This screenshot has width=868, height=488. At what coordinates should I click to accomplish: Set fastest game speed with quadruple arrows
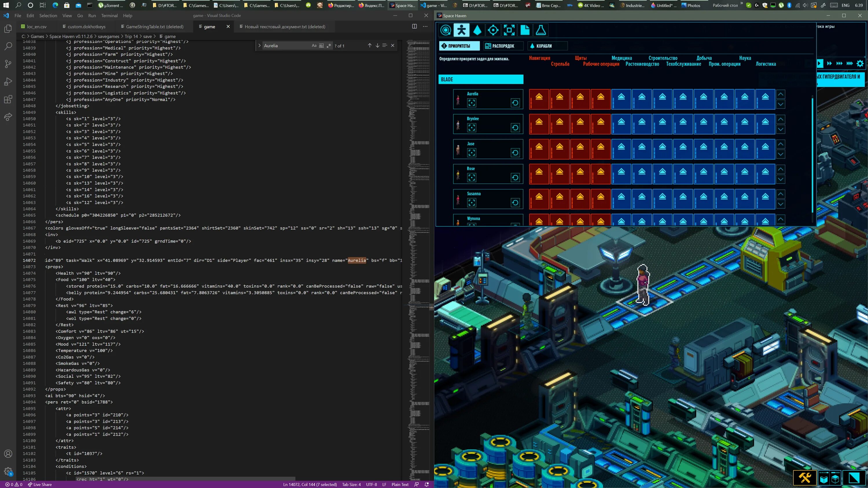pyautogui.click(x=849, y=63)
